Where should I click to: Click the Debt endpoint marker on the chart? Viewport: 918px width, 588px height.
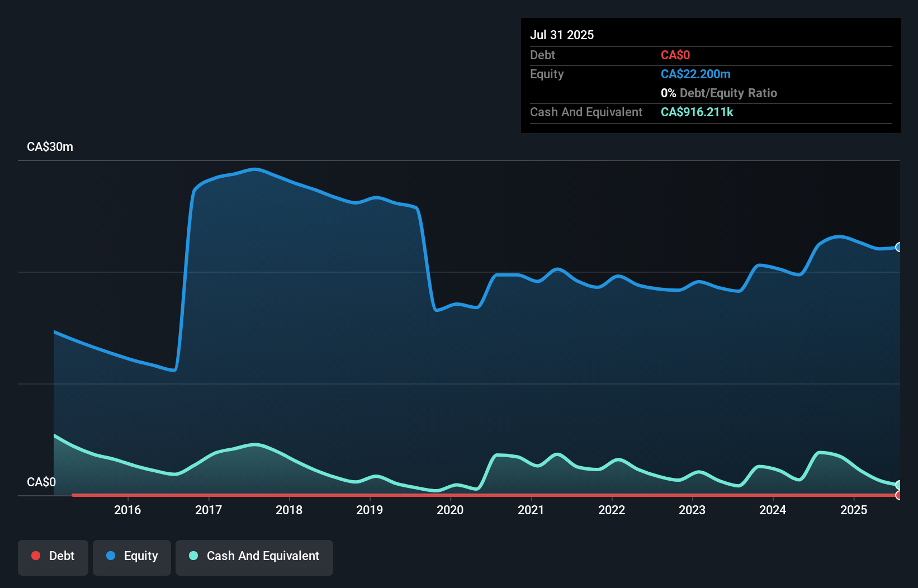tap(899, 495)
